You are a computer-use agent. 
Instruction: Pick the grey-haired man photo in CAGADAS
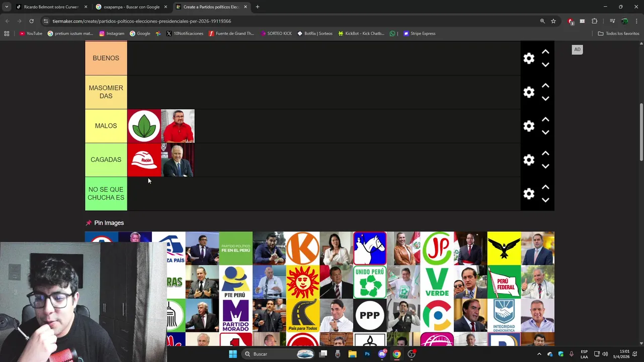tap(178, 160)
